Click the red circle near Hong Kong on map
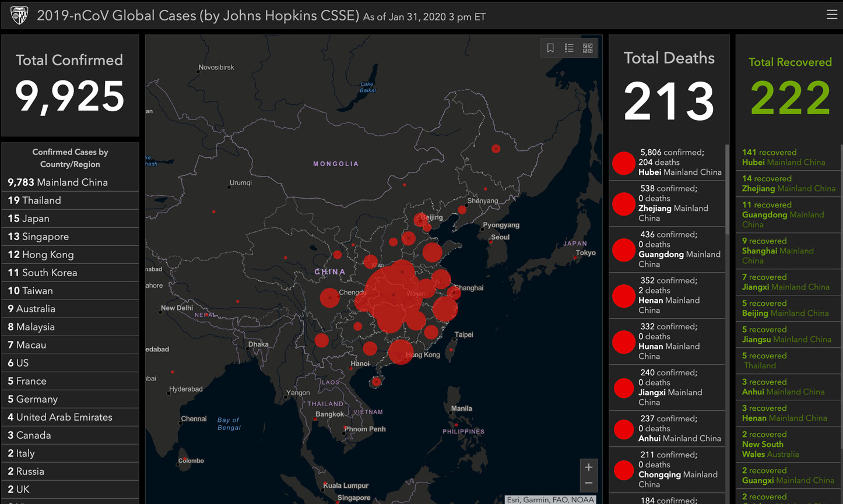 [401, 352]
